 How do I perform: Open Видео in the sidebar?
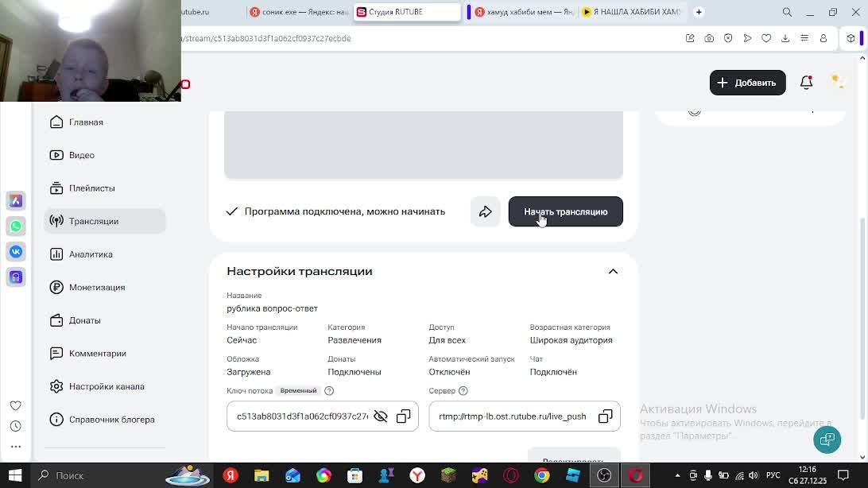[x=105, y=155]
